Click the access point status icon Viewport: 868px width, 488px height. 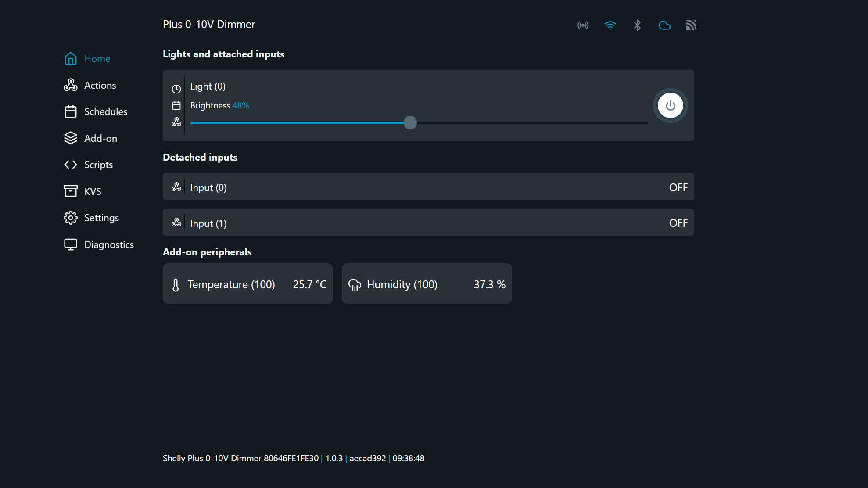[x=583, y=25]
